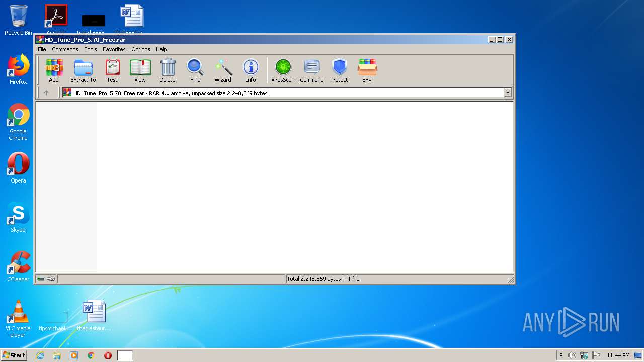The width and height of the screenshot is (644, 362).
Task: Open the Options menu
Action: tap(141, 49)
